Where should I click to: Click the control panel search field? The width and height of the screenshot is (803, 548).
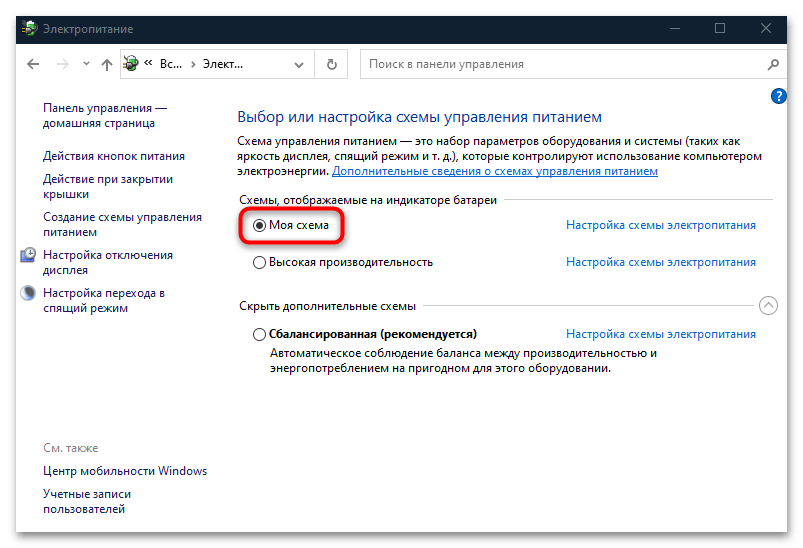click(560, 65)
